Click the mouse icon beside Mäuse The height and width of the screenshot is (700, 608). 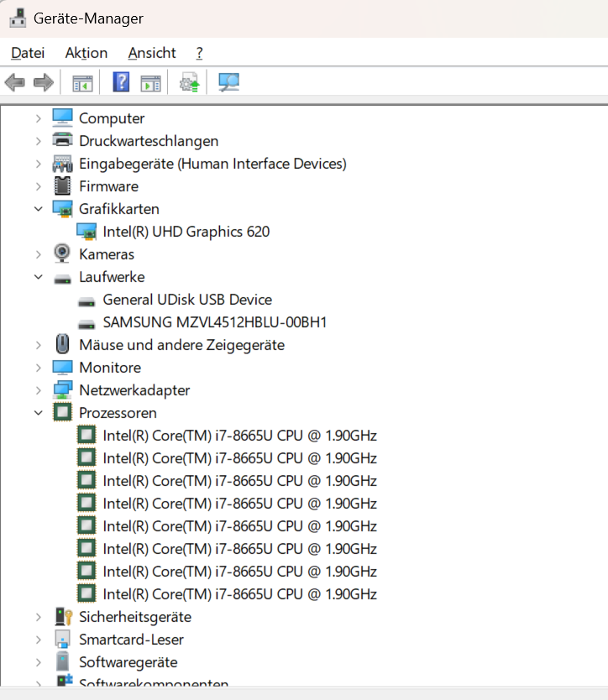62,344
